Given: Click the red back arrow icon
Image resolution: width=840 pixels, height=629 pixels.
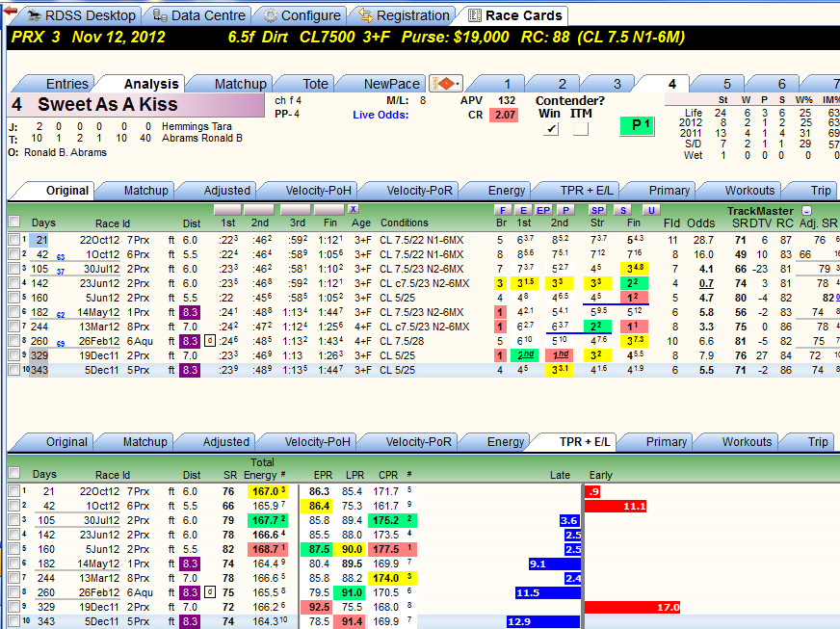Looking at the screenshot, I should [x=10, y=11].
